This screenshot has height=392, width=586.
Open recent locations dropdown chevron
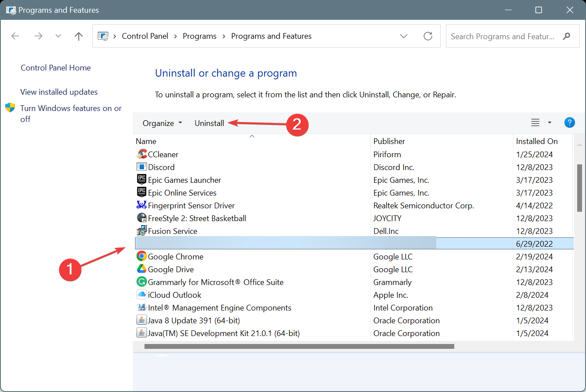pyautogui.click(x=58, y=36)
